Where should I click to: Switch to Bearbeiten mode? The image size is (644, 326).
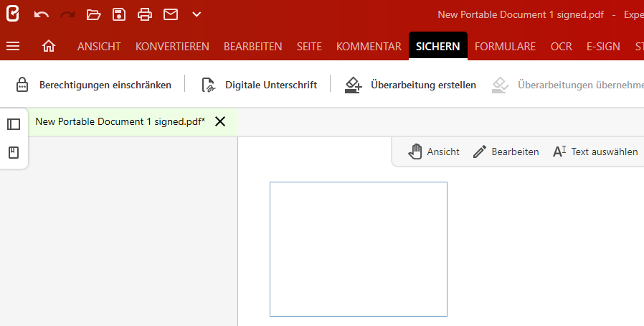coord(515,152)
